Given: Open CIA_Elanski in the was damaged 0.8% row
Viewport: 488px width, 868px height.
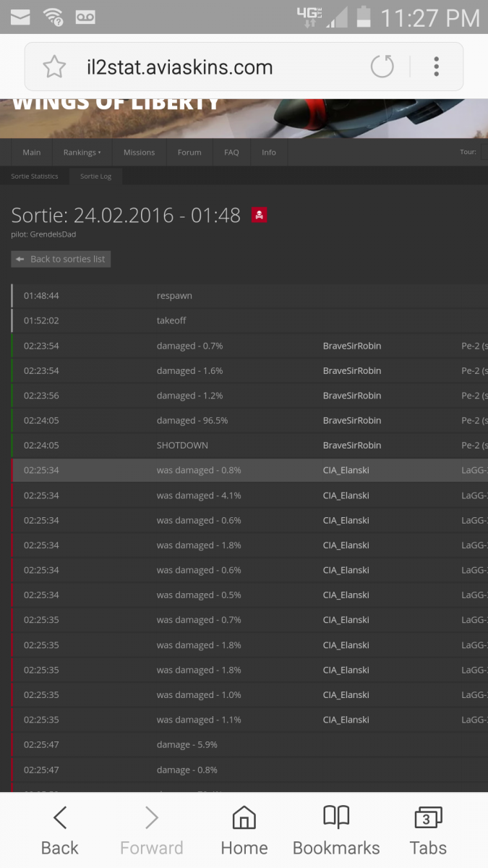Looking at the screenshot, I should 346,470.
